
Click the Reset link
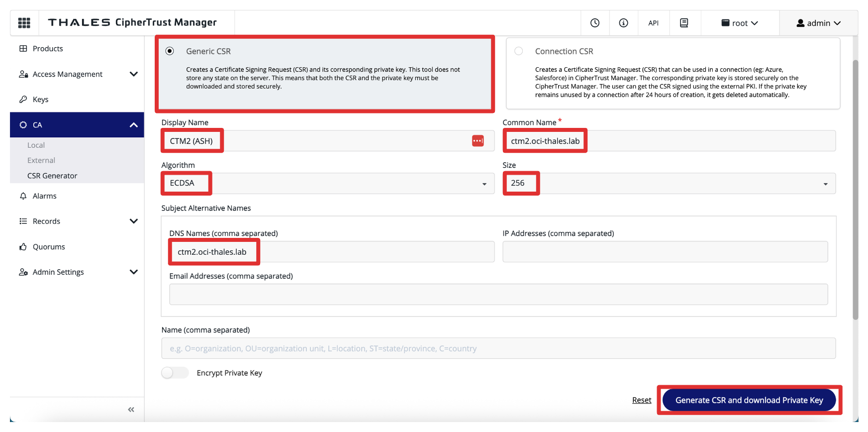pyautogui.click(x=641, y=400)
